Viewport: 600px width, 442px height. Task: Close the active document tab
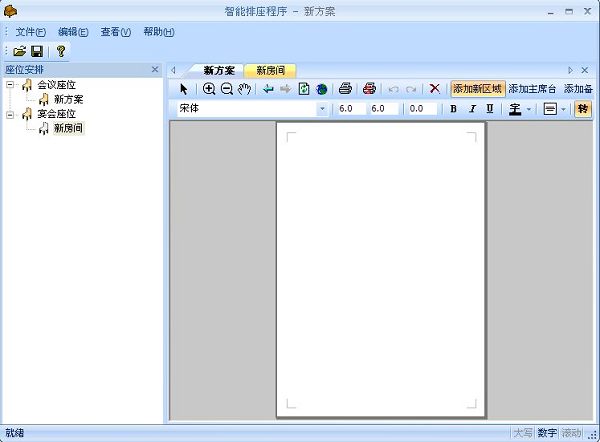(585, 70)
